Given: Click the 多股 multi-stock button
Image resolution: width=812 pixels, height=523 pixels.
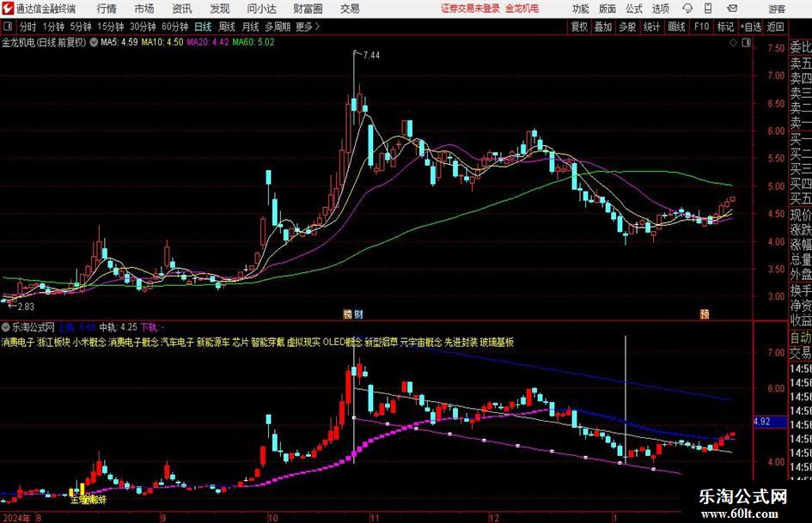Looking at the screenshot, I should pyautogui.click(x=627, y=27).
